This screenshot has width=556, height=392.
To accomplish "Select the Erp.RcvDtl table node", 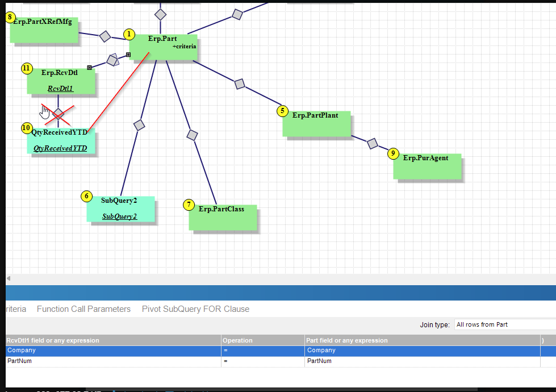I will (x=61, y=81).
